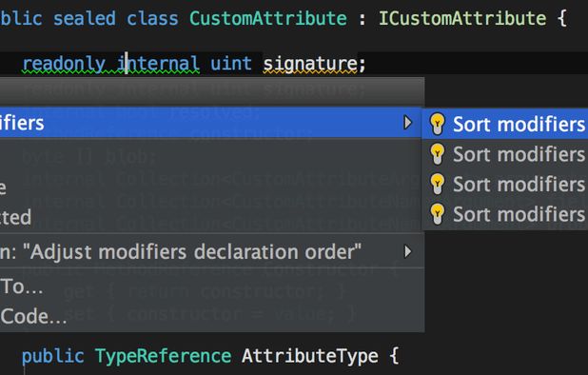Pick the bottom Sort modifiers entry in submenu
588x375 pixels.
pyautogui.click(x=505, y=214)
